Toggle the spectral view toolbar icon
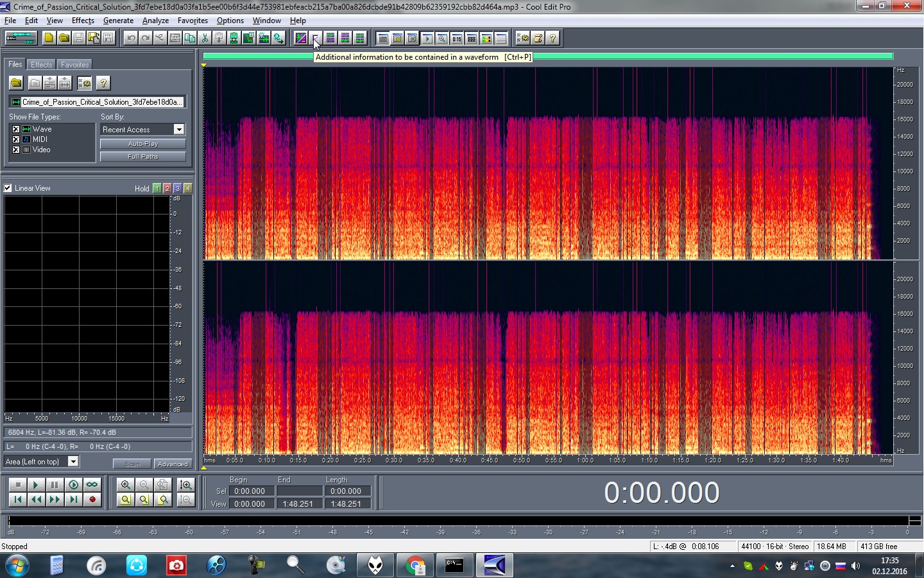Screen dimensions: 924x578 pyautogui.click(x=300, y=38)
